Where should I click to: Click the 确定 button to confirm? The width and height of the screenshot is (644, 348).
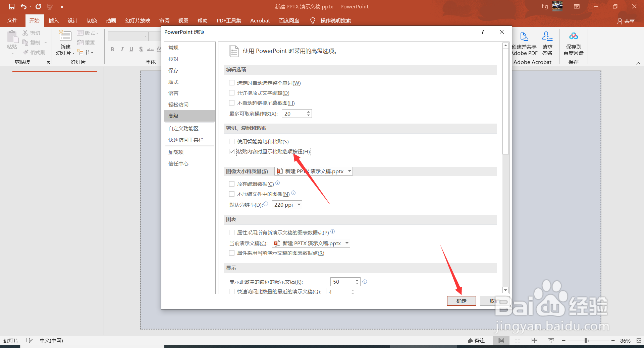(461, 300)
